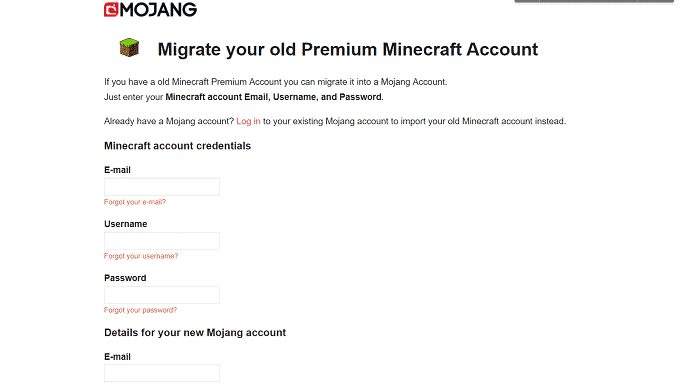Image resolution: width=700 pixels, height=385 pixels.
Task: Click the left segment of dark top bar
Action: [x=527, y=1]
